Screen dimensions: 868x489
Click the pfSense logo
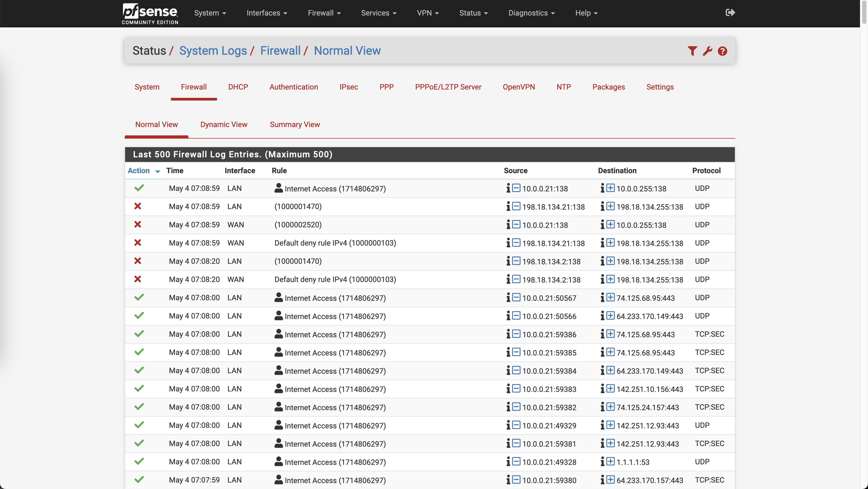[x=150, y=13]
